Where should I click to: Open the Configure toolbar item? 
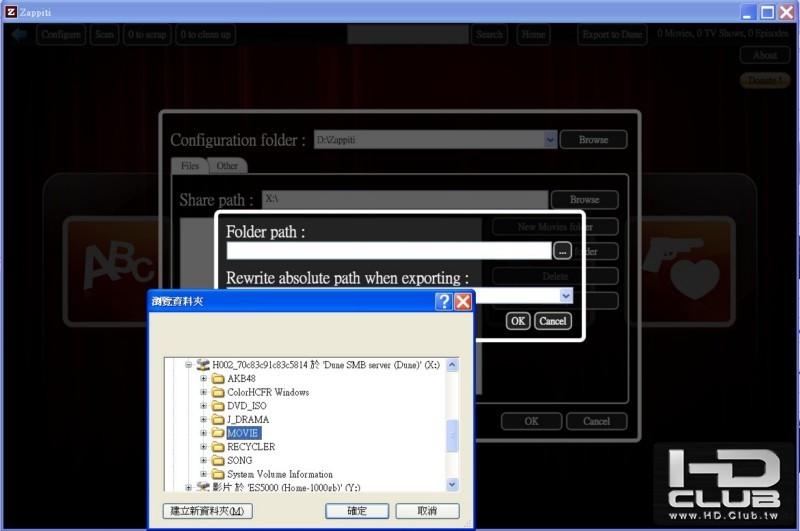pos(61,35)
